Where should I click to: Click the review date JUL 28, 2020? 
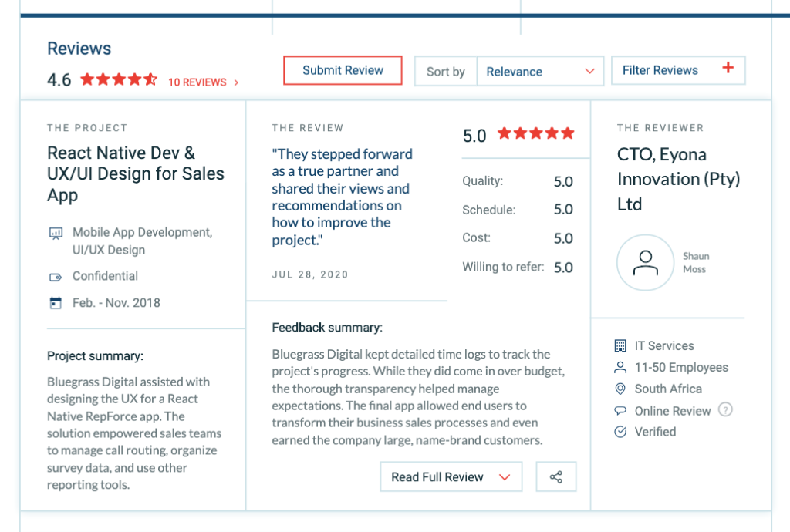point(310,274)
